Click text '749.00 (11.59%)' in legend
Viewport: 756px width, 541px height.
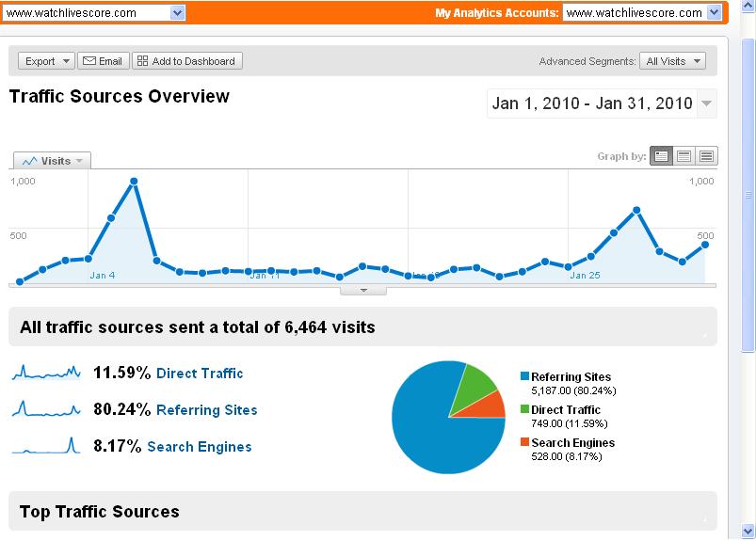click(x=570, y=423)
